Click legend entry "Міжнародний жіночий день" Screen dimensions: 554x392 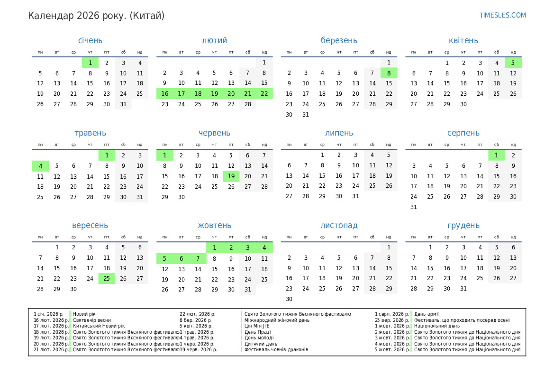[x=277, y=320]
